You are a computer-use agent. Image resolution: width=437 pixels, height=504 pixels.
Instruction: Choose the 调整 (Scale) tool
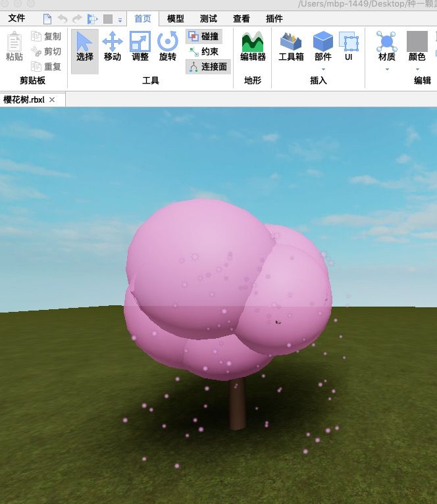click(140, 47)
